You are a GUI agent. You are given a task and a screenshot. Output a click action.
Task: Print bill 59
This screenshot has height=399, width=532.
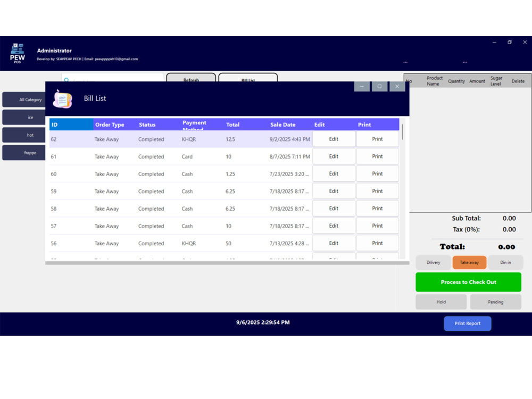pyautogui.click(x=377, y=191)
